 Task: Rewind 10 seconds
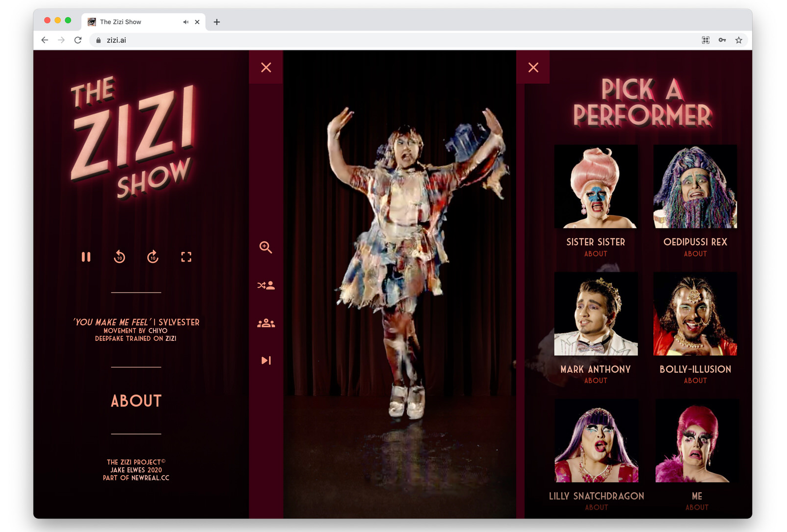119,257
